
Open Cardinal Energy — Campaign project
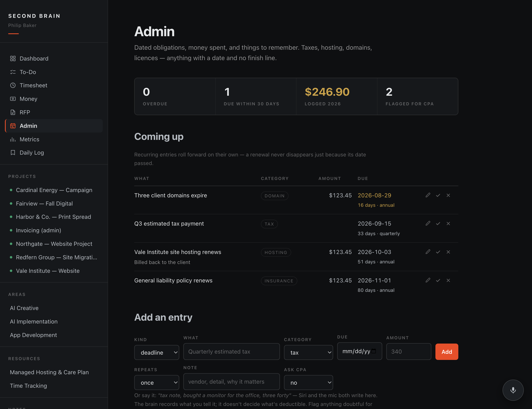pos(54,190)
